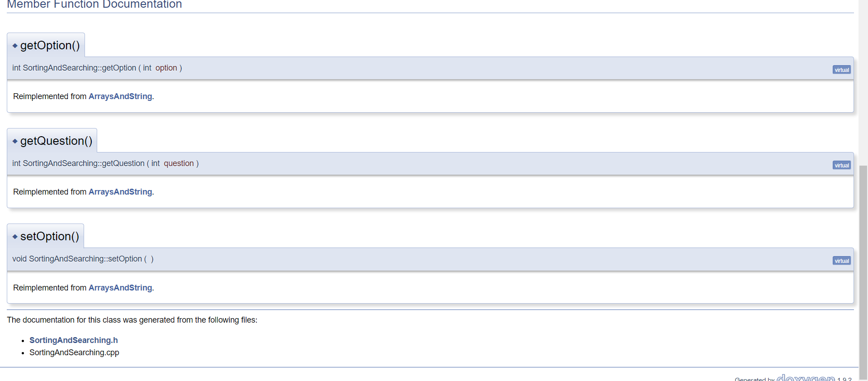Click the Member Function Documentation heading

click(94, 5)
